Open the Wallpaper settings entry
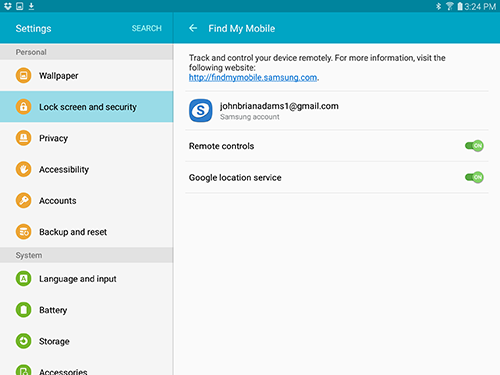The image size is (500, 375). pyautogui.click(x=87, y=76)
